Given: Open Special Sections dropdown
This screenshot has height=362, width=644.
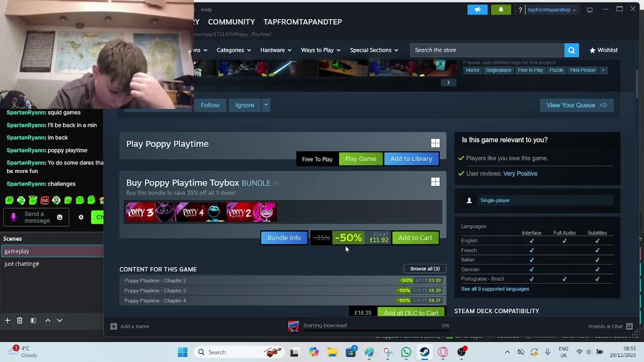Looking at the screenshot, I should coord(374,50).
